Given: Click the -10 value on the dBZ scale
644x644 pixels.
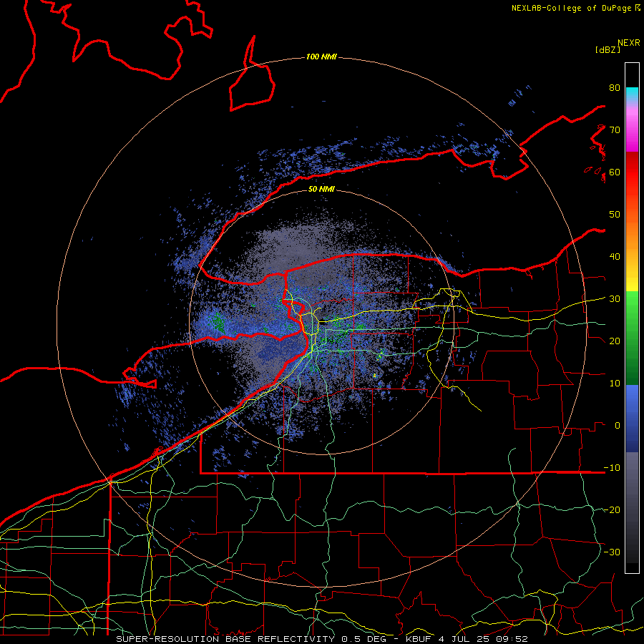Looking at the screenshot, I should click(x=612, y=468).
